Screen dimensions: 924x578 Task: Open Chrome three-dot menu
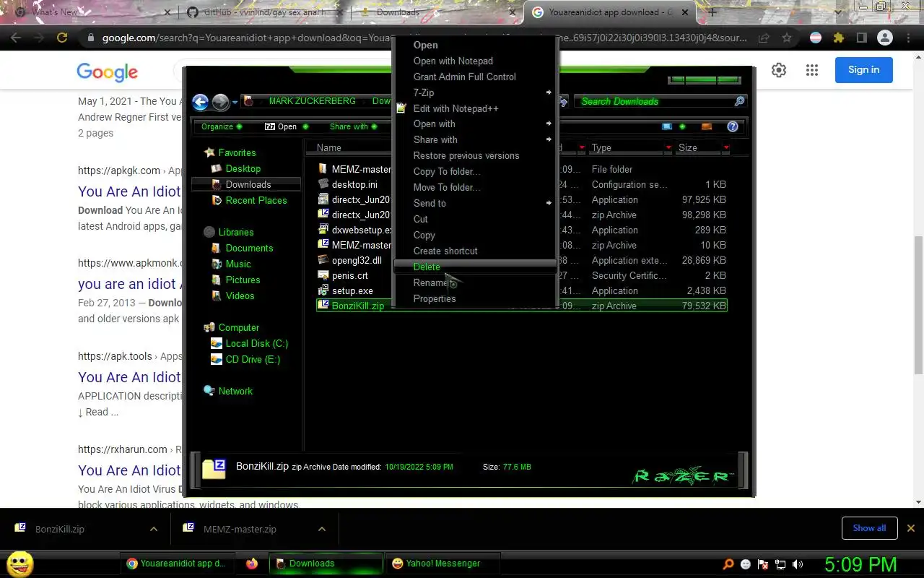907,38
